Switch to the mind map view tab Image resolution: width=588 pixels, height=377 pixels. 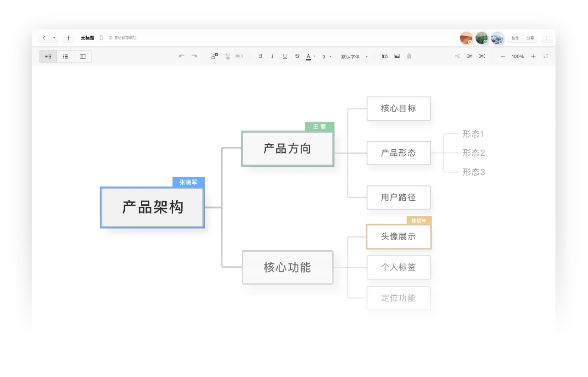[x=48, y=56]
